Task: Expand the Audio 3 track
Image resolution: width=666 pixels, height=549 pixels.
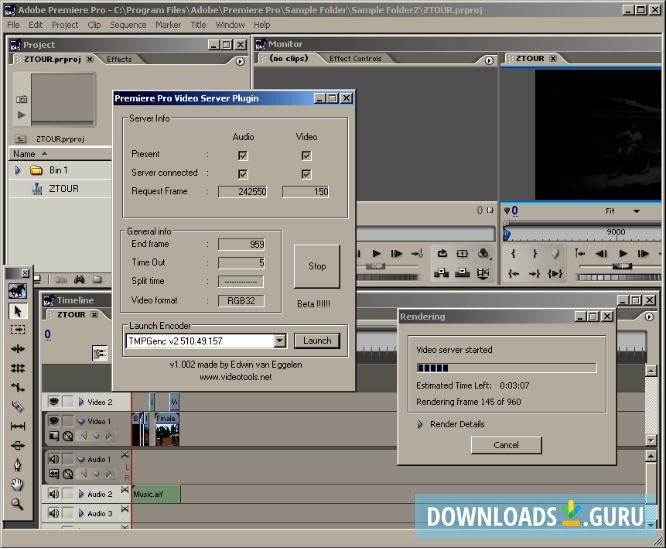Action: pyautogui.click(x=81, y=513)
